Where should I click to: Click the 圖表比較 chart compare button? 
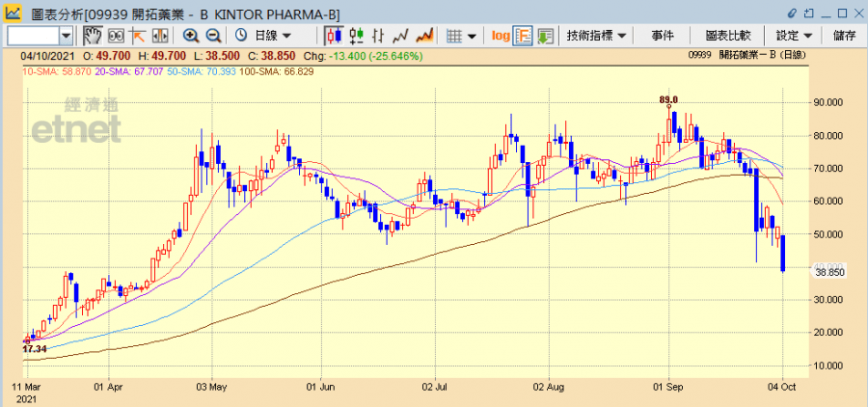[728, 36]
